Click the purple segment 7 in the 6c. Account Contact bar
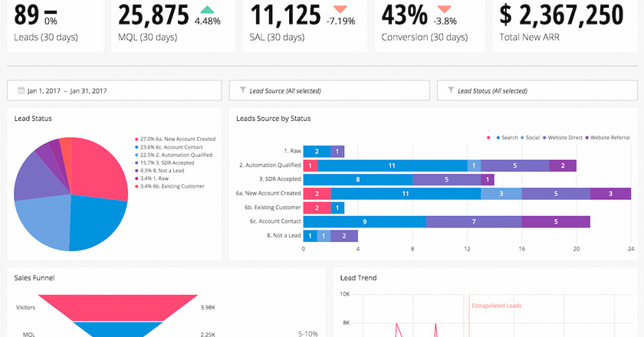 [x=474, y=221]
